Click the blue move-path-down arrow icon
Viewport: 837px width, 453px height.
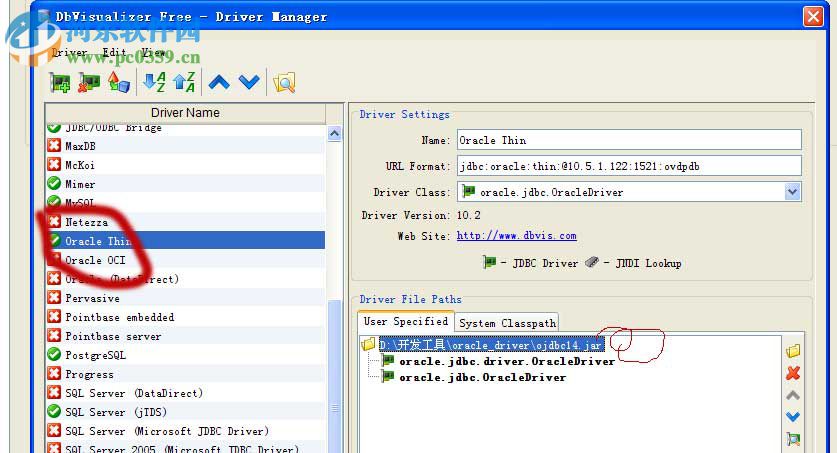point(793,417)
